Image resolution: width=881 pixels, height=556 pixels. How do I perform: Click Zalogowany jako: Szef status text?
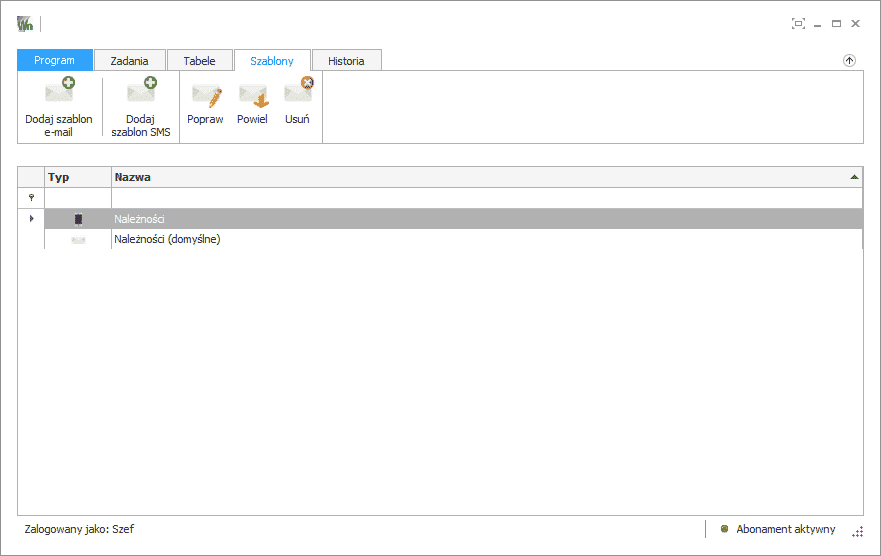pos(79,529)
